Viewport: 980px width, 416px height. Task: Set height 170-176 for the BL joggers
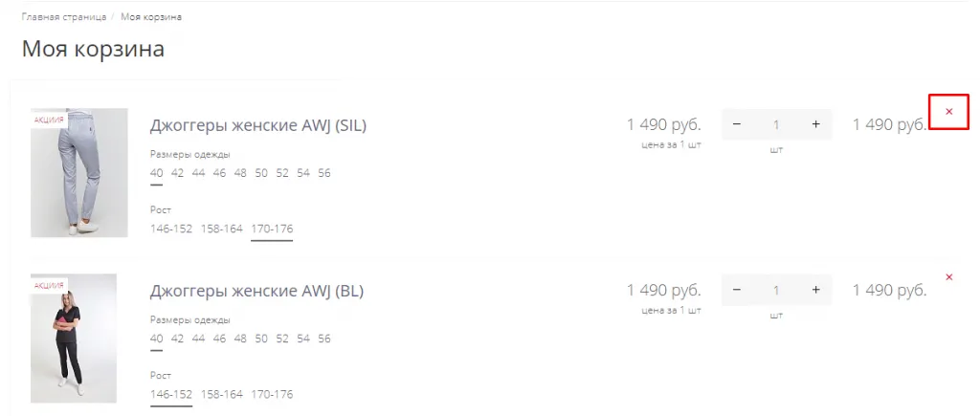[272, 394]
